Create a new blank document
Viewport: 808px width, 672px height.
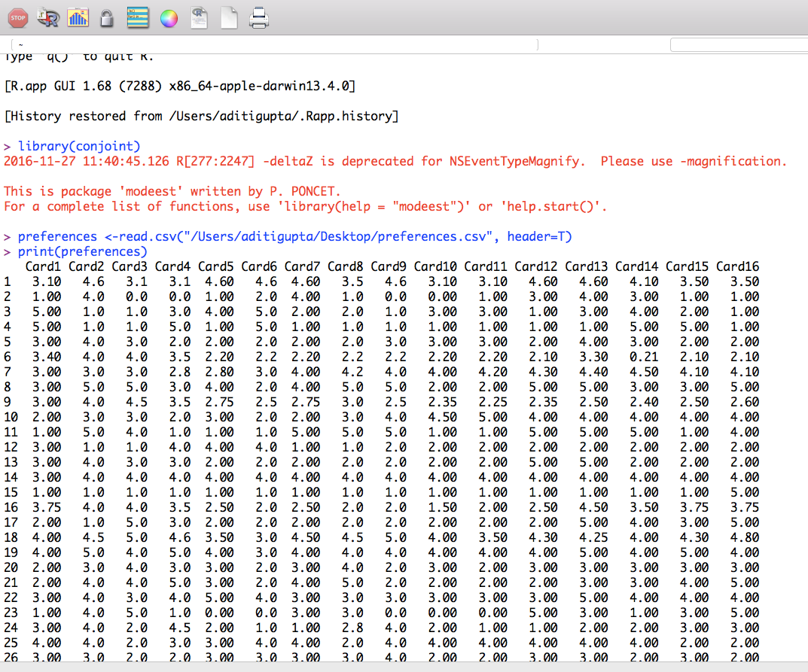[230, 18]
